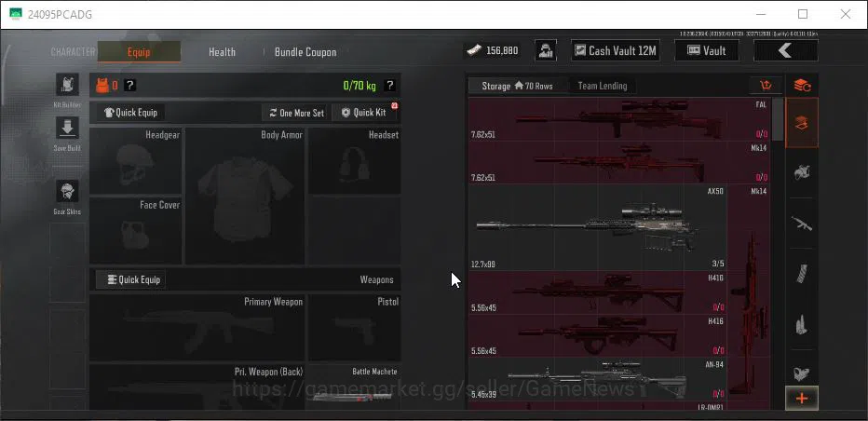The height and width of the screenshot is (421, 868).
Task: Filter storage by gear helmet category
Action: 802,173
